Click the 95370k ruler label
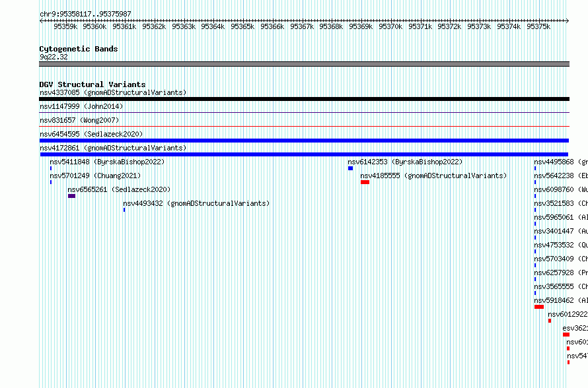This screenshot has width=588, height=388. [x=390, y=26]
